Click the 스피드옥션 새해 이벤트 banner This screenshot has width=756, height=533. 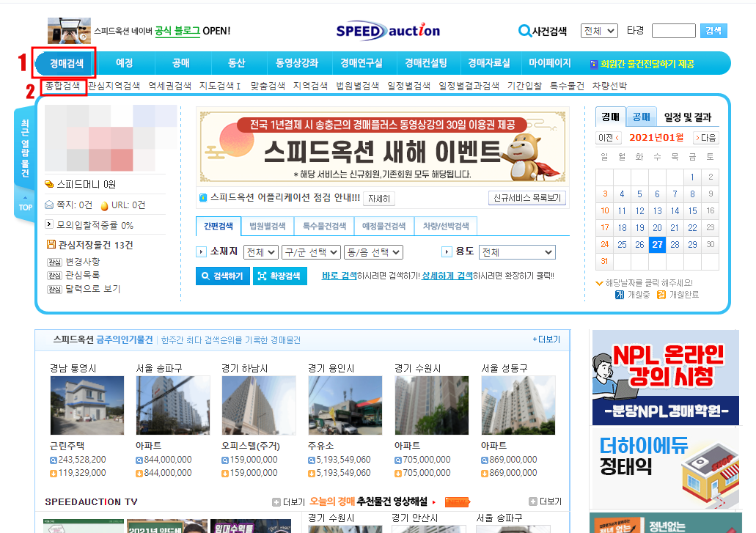(383, 147)
